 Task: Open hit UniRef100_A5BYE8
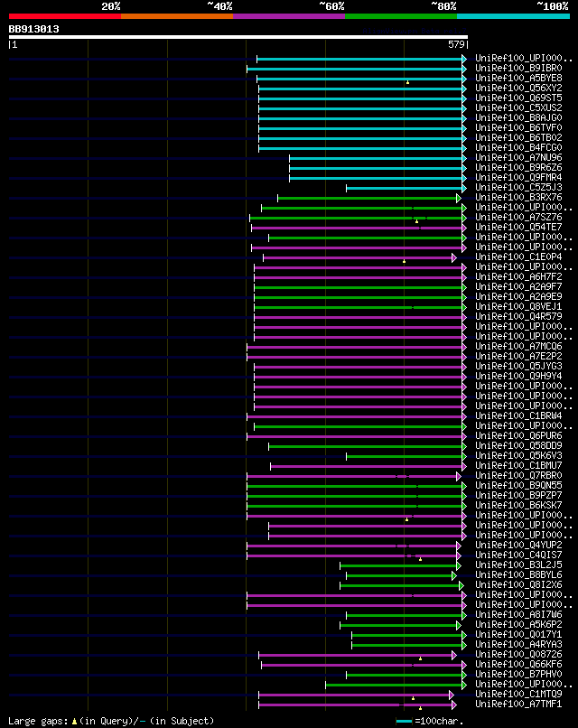click(518, 78)
